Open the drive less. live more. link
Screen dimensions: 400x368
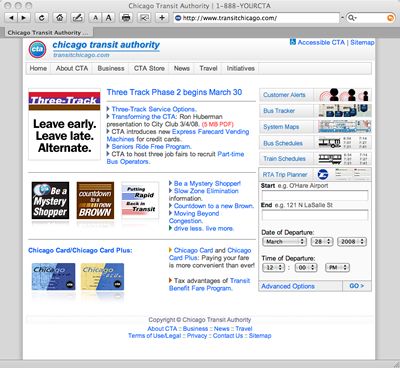coord(204,228)
